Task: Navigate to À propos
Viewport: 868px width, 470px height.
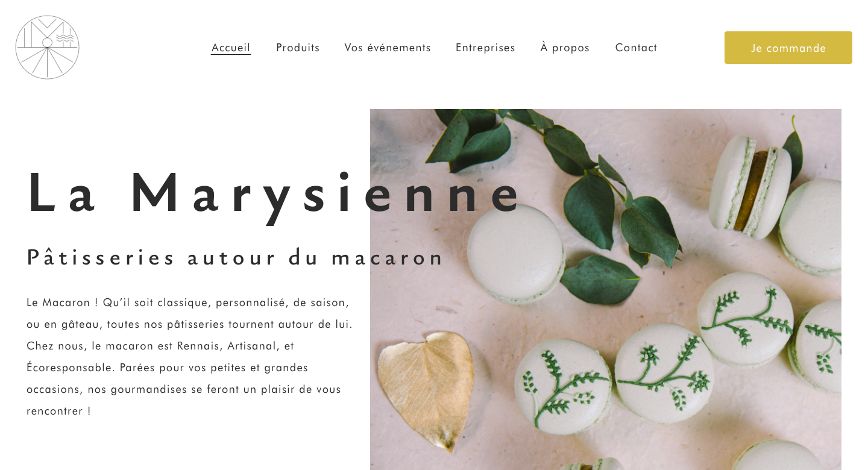Action: [565, 48]
